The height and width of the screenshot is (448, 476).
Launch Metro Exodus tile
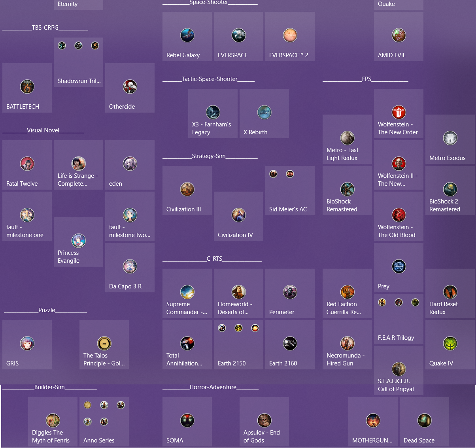point(450,139)
